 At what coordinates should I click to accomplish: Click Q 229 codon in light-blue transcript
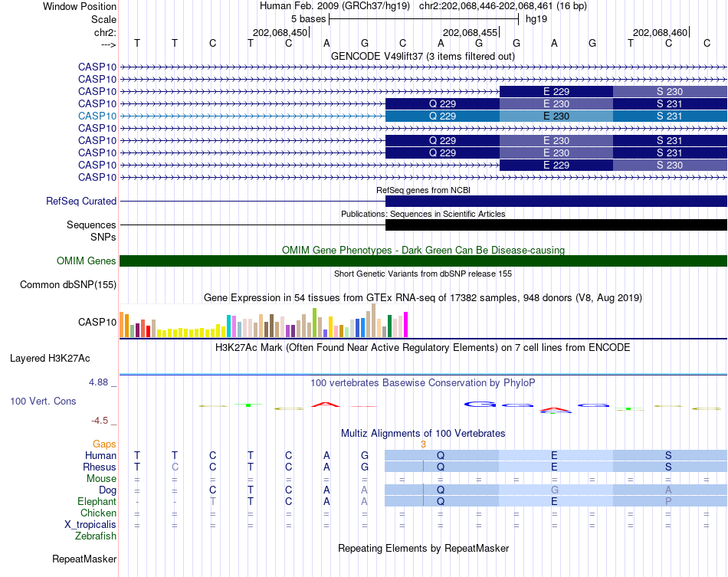pyautogui.click(x=442, y=116)
